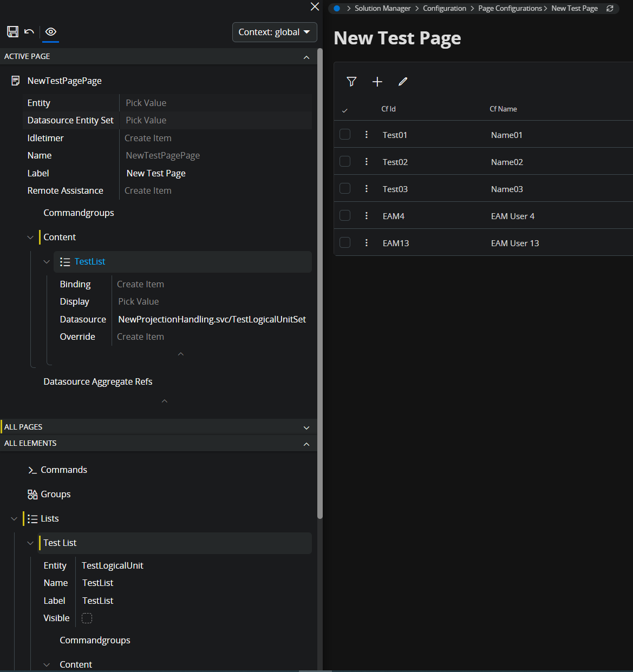Open the filter funnel icon above the list
Image resolution: width=633 pixels, height=672 pixels.
point(351,82)
